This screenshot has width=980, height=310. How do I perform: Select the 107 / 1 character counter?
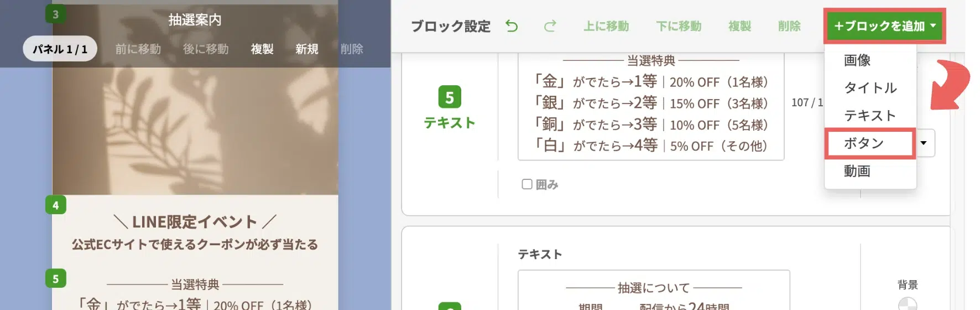(807, 102)
